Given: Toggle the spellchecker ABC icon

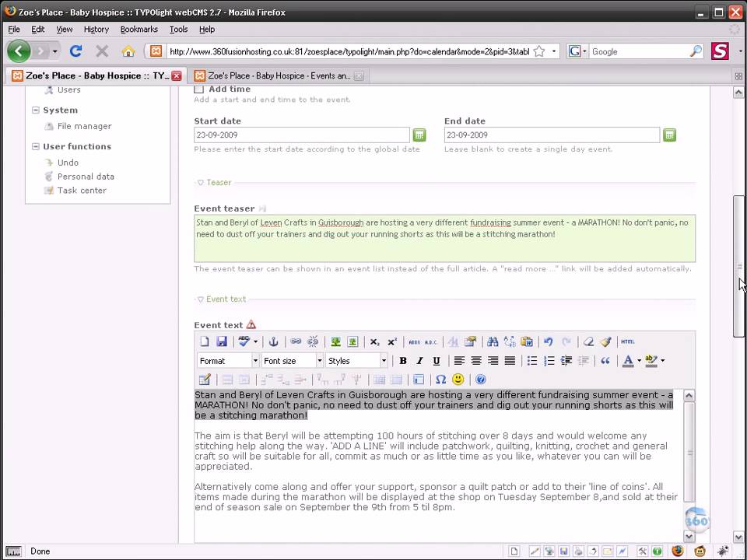Looking at the screenshot, I should point(244,341).
